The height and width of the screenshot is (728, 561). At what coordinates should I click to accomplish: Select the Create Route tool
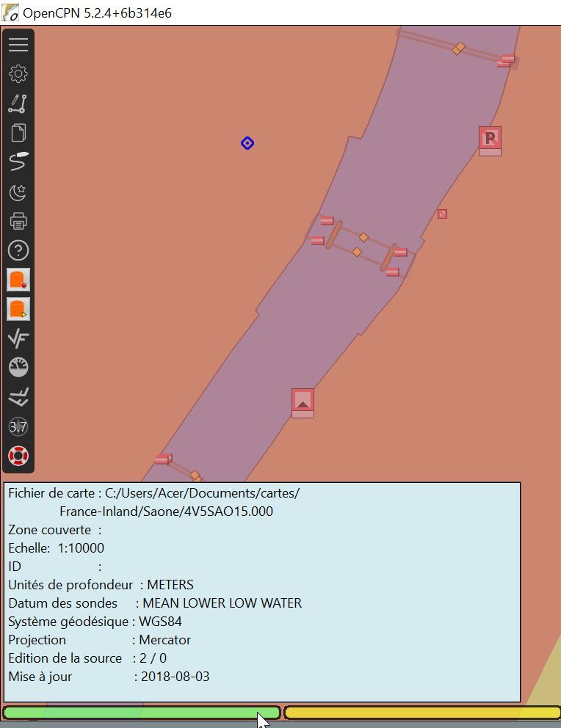(18, 103)
